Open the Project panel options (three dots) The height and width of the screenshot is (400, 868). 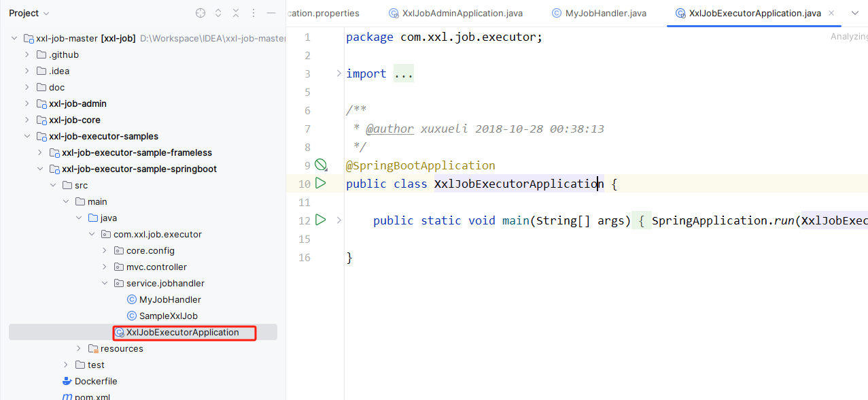254,13
